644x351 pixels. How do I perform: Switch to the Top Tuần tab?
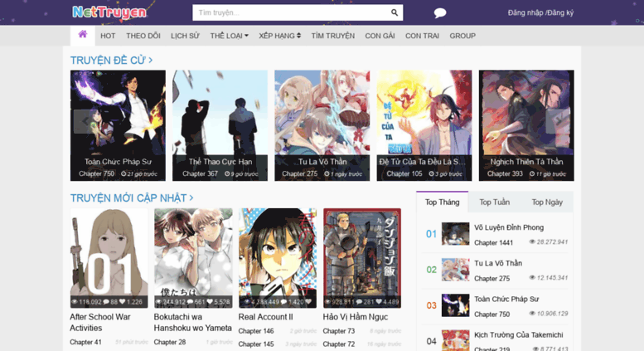pyautogui.click(x=495, y=202)
